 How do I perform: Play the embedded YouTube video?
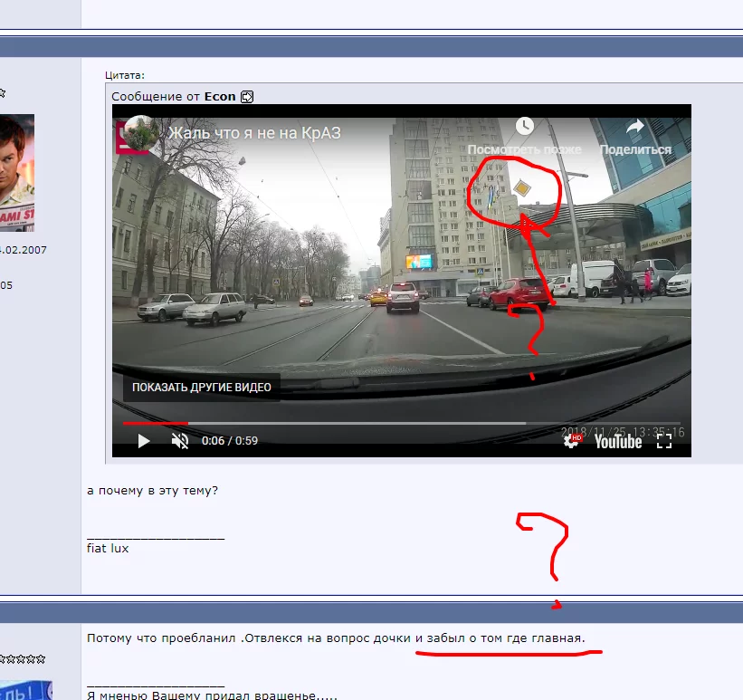[x=144, y=441]
